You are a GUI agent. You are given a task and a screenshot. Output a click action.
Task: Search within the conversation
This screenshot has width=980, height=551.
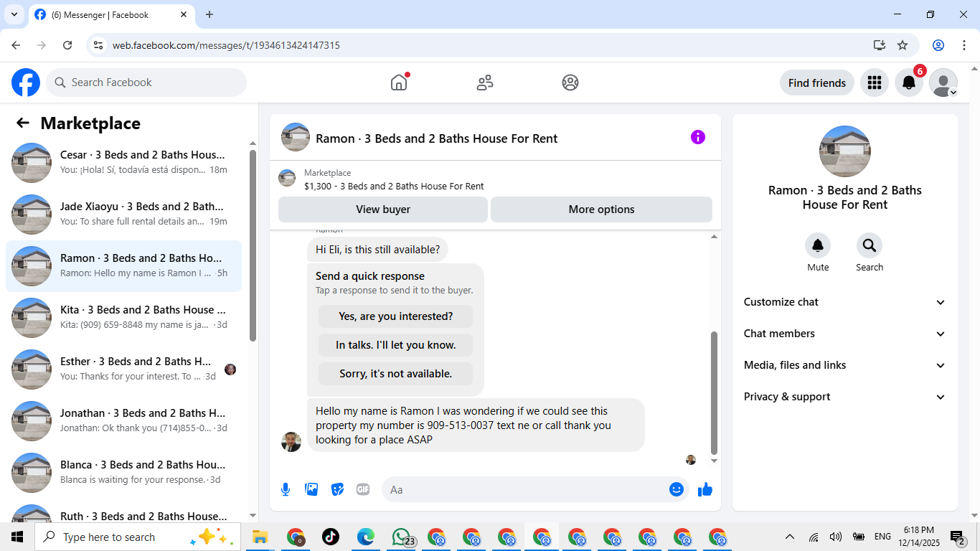click(x=870, y=246)
